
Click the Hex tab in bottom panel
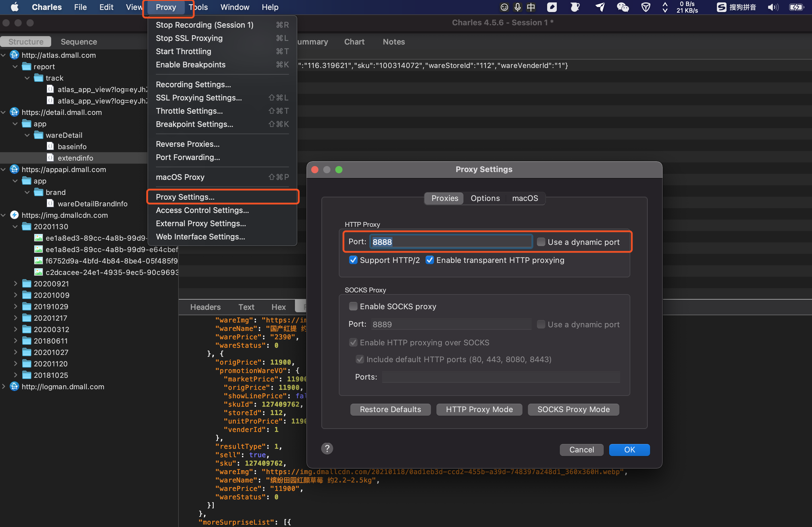click(278, 307)
